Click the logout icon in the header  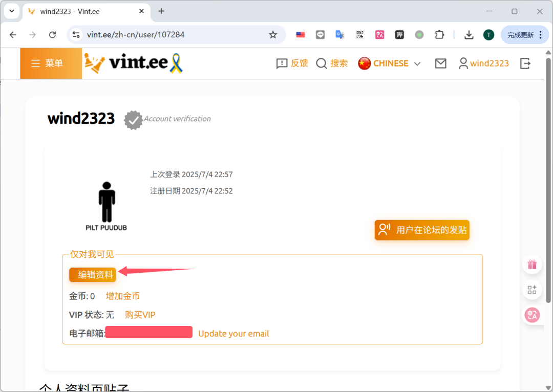pos(525,63)
